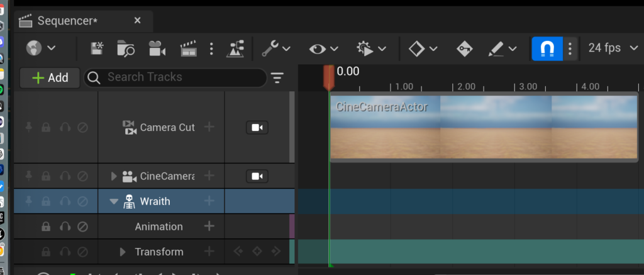Click the Save sequence icon in toolbar
The height and width of the screenshot is (275, 644).
click(97, 48)
